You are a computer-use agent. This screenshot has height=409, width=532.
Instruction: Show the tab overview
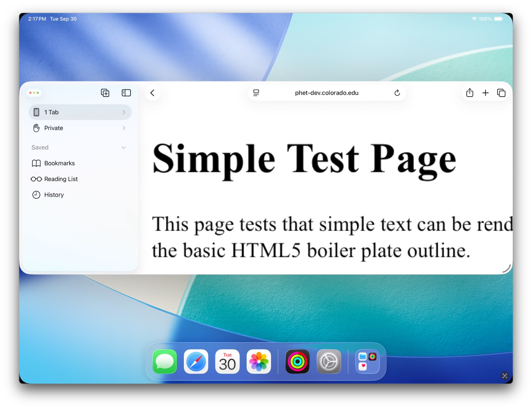501,93
